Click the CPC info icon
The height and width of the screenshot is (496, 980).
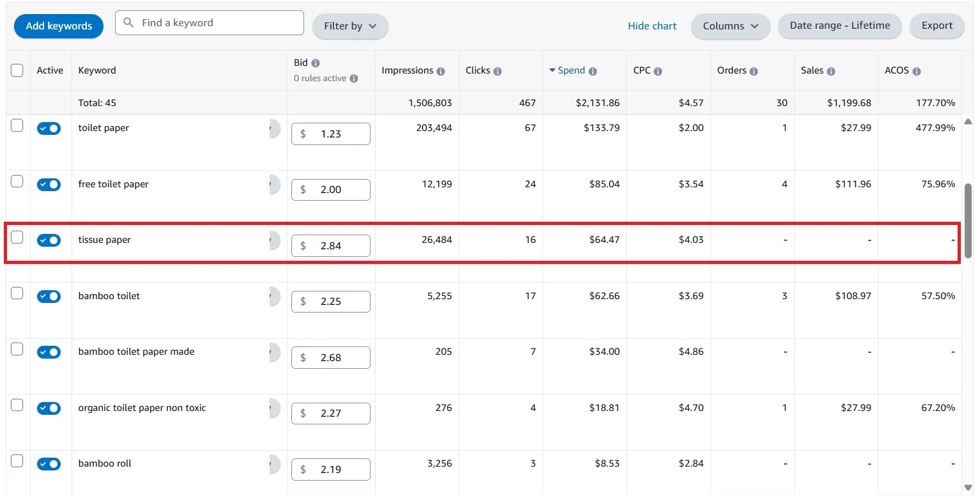point(658,72)
